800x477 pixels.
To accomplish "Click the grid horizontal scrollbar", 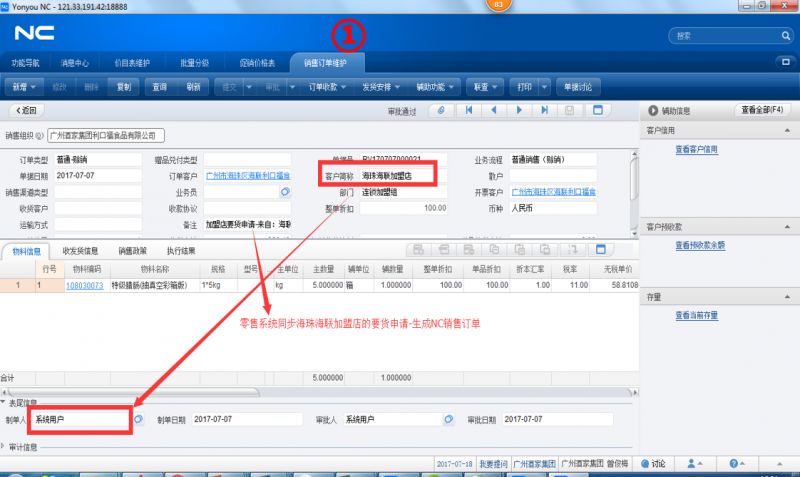I will coord(132,392).
